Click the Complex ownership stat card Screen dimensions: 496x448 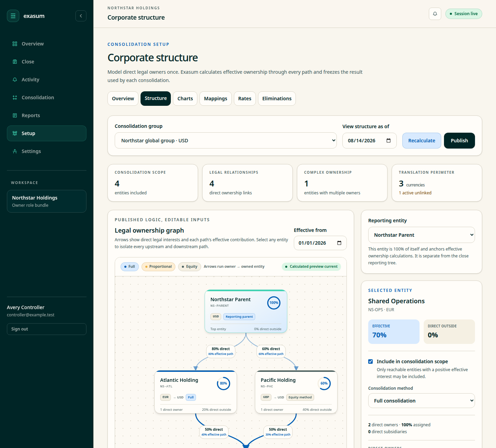[x=342, y=183]
